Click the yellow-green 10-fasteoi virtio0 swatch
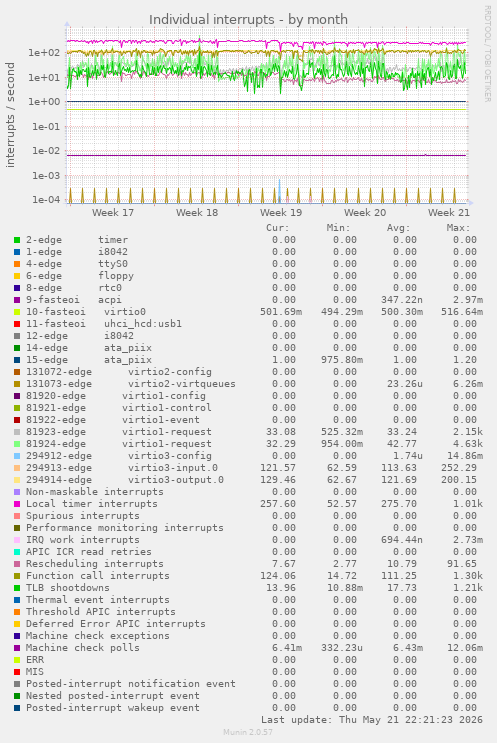This screenshot has height=743, width=497. [17, 312]
